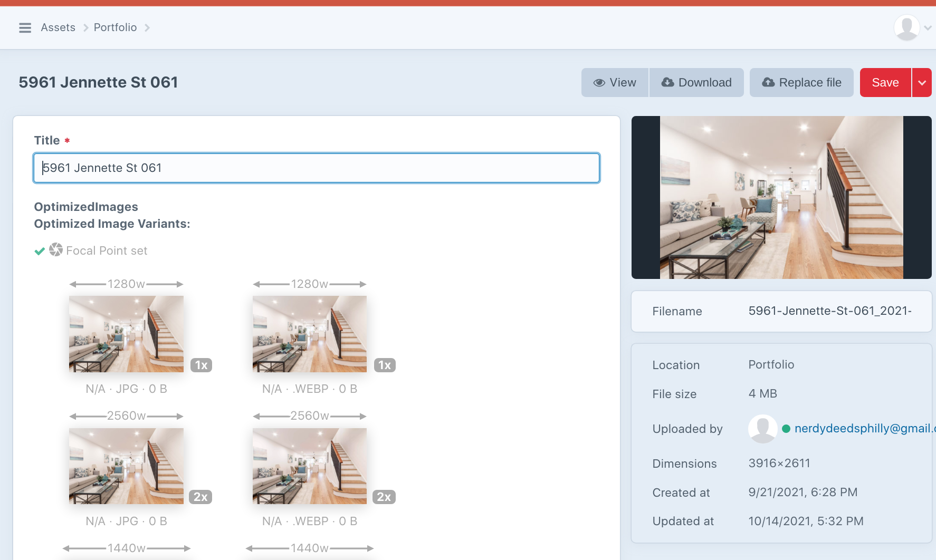
Task: Go to Assets in breadcrumb
Action: 58,27
